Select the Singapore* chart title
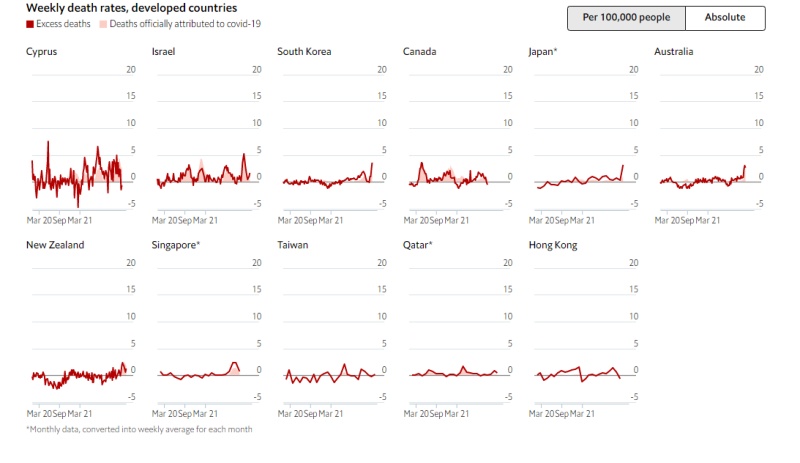This screenshot has height=463, width=800. [x=176, y=245]
